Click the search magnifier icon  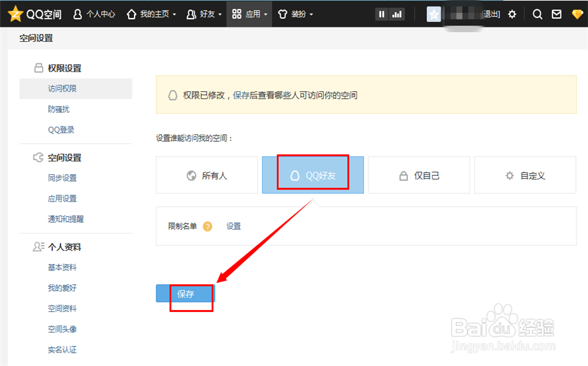[537, 14]
